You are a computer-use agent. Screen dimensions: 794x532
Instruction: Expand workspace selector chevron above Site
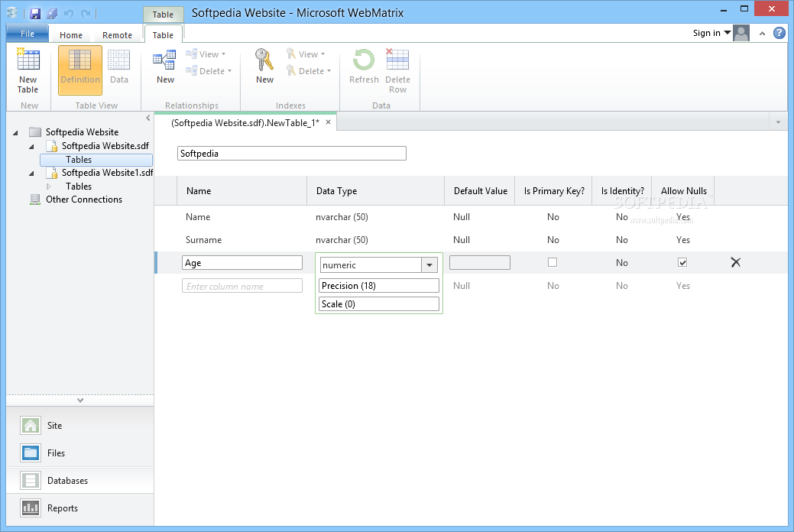[x=80, y=401]
